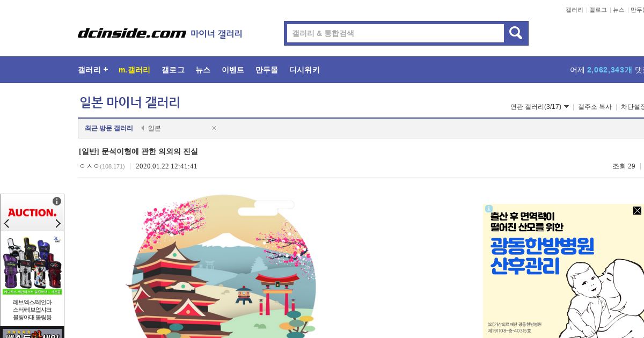Image resolution: width=644 pixels, height=338 pixels.
Task: Open the bowling ball ad thumbnail
Action: (32, 264)
